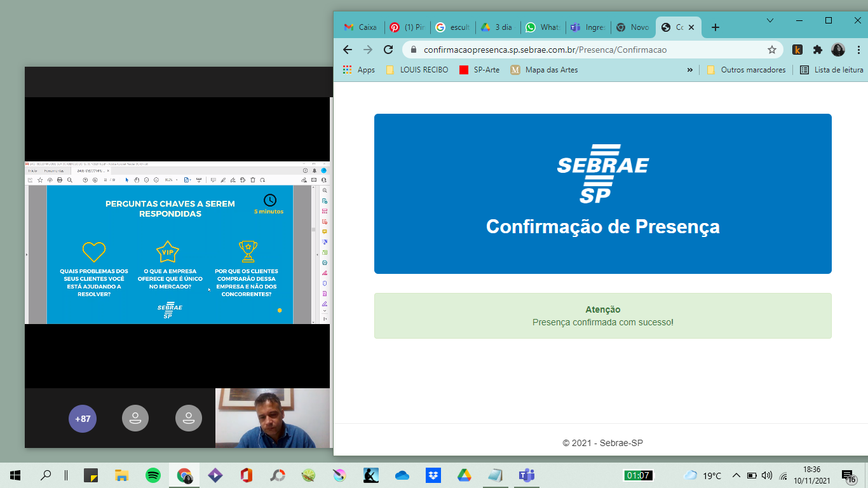Reload the Sebrae confirmation page
This screenshot has height=488, width=868.
click(388, 50)
